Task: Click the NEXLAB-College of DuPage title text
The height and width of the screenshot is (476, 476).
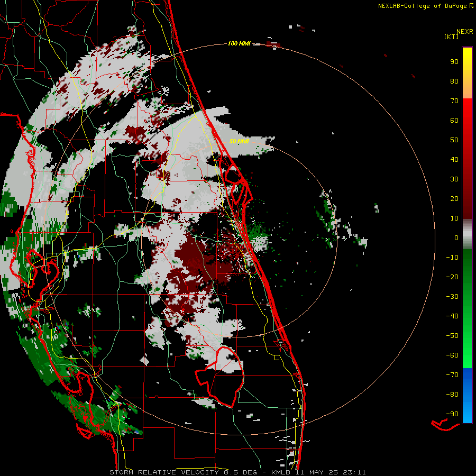Action: (422, 6)
